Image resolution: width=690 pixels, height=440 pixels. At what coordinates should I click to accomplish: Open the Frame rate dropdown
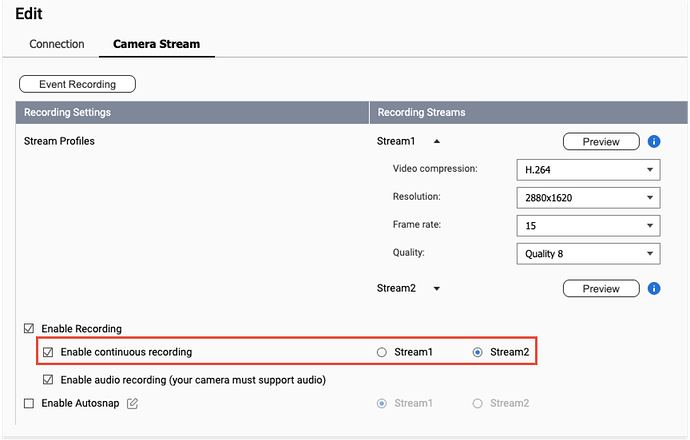[x=588, y=226]
